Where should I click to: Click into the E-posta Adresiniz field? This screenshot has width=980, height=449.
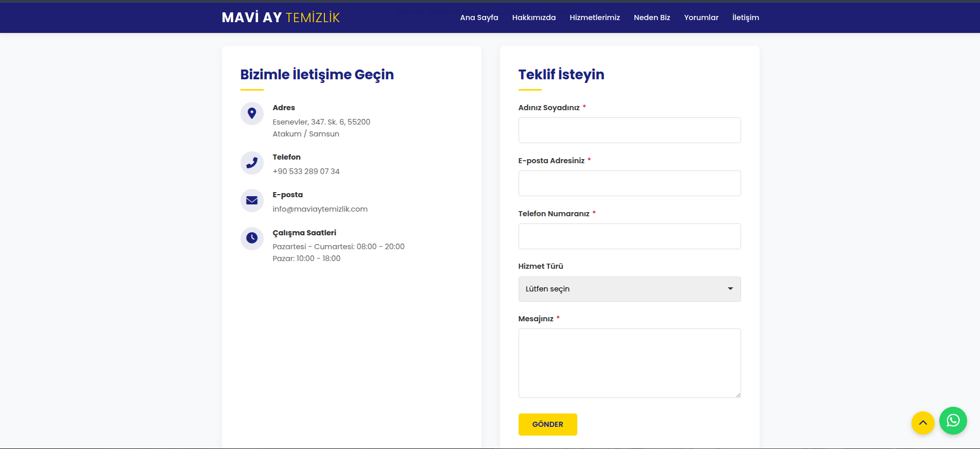tap(629, 183)
